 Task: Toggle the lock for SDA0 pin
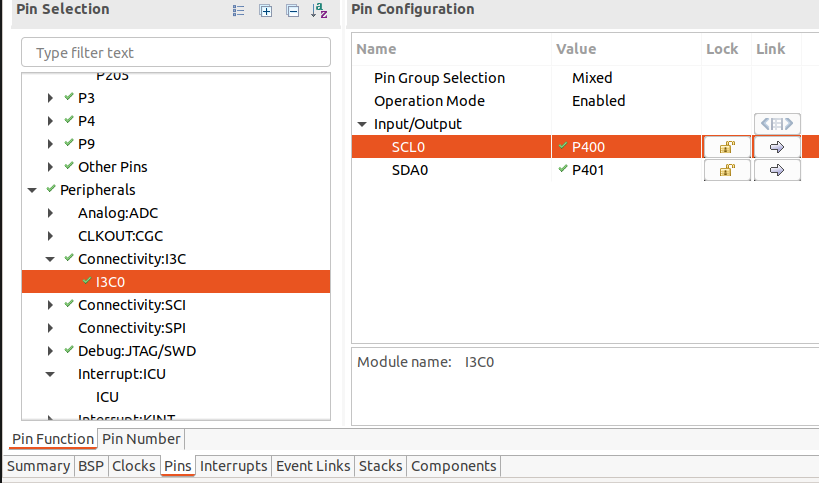727,170
